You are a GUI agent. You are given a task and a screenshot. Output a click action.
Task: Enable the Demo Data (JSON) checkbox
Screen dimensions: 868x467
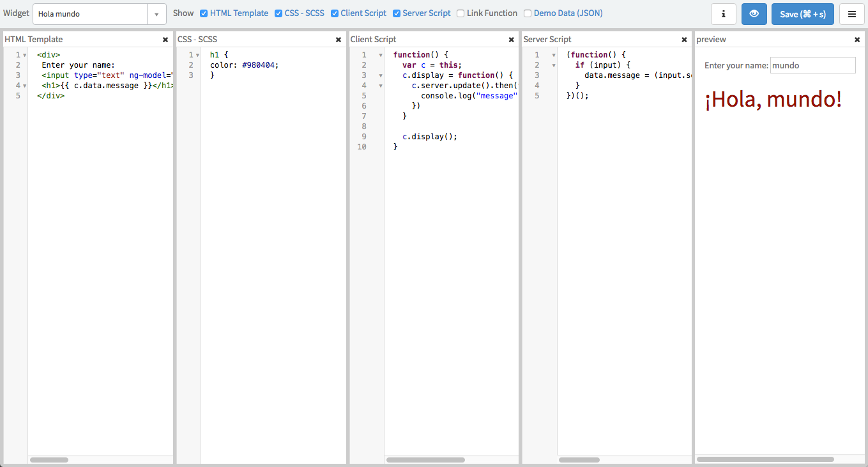click(x=528, y=13)
